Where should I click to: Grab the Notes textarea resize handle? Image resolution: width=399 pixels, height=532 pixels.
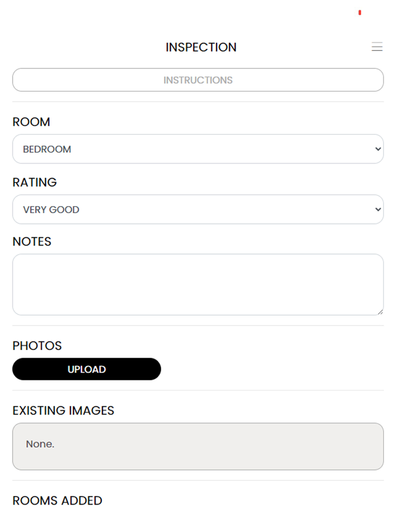(380, 312)
